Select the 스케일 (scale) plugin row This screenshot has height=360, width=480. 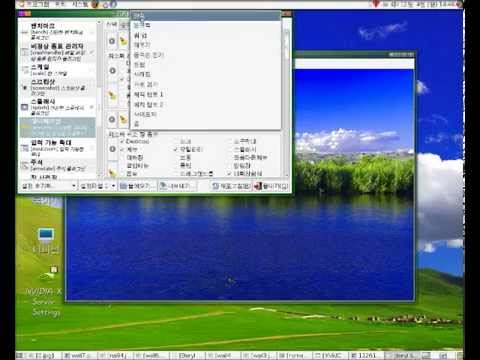pos(57,70)
